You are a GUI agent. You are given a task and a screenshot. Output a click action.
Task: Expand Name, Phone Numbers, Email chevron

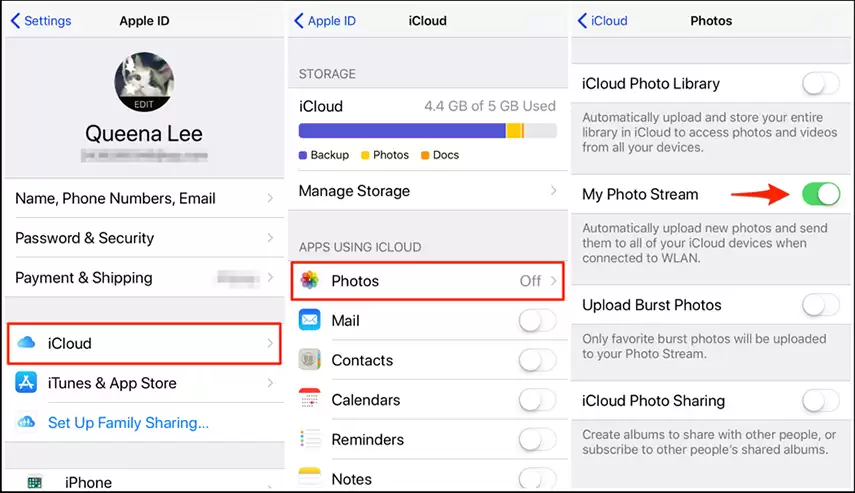(270, 198)
